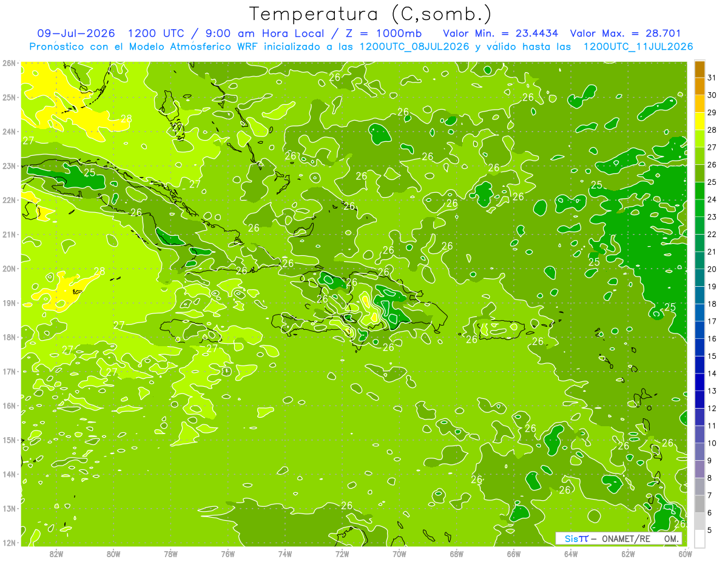Click legend value "31" on color bar
The image size is (728, 562).
(x=712, y=78)
